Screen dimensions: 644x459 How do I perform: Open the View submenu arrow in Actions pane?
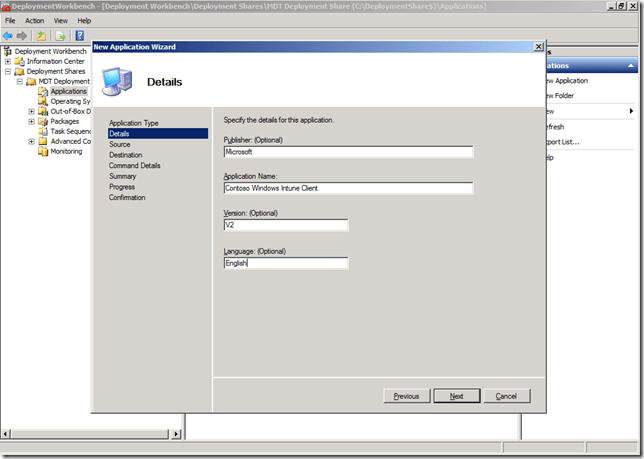[x=631, y=111]
